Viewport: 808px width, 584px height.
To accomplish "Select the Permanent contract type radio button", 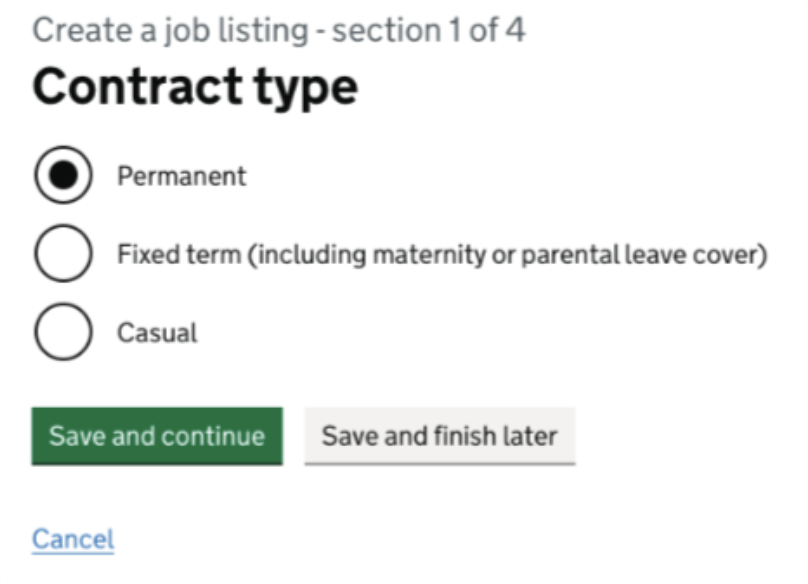I will tap(62, 176).
